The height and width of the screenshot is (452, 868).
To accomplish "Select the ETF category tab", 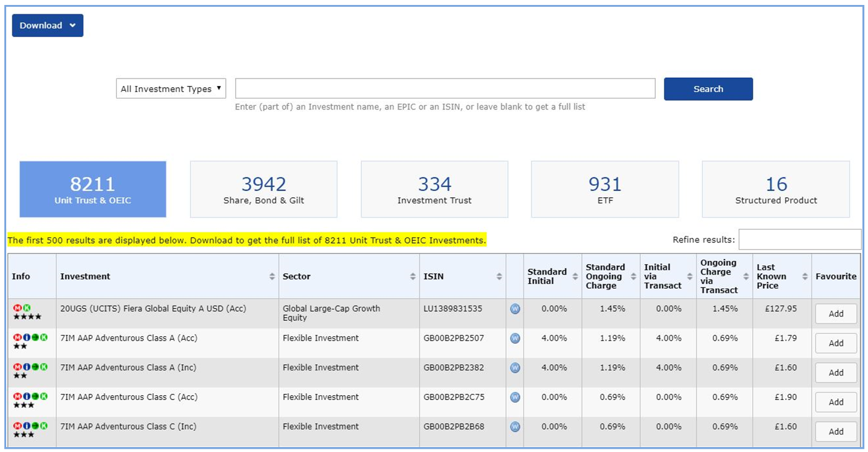I will [604, 189].
